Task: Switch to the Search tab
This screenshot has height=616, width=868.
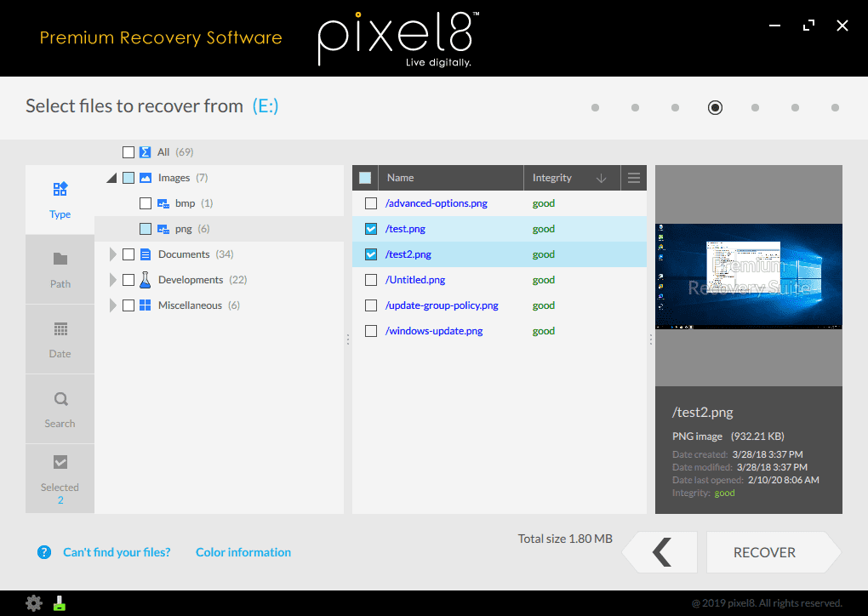Action: pyautogui.click(x=60, y=409)
